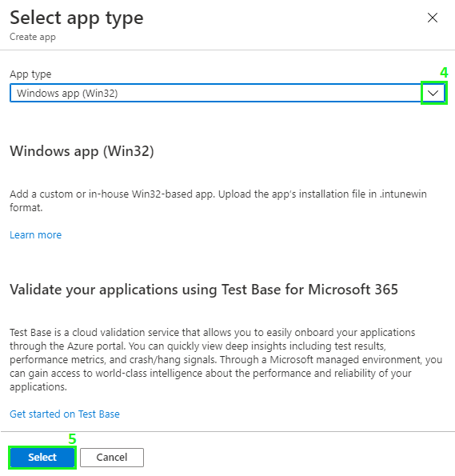Click the green number 4 annotation

coord(444,73)
